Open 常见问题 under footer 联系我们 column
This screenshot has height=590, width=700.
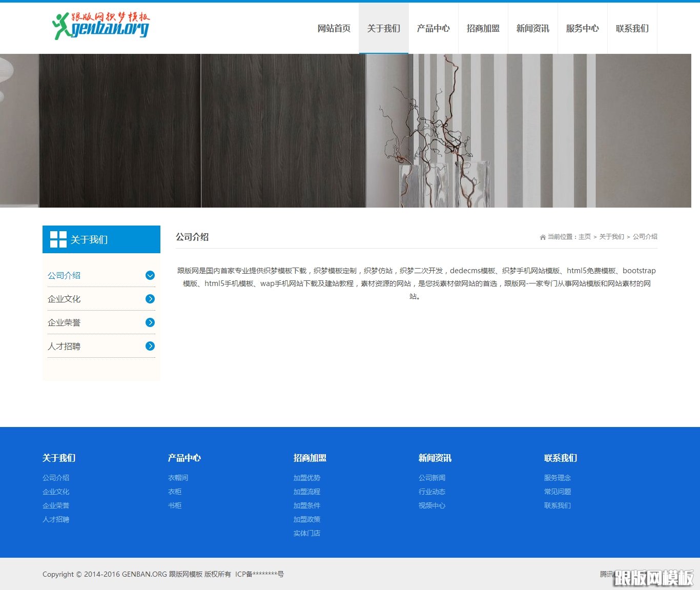558,492
